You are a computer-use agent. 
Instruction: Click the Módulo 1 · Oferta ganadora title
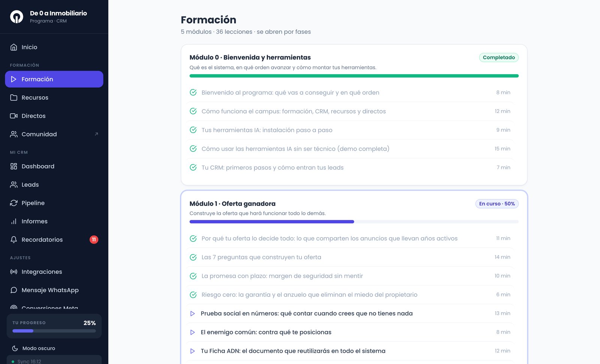click(x=232, y=204)
